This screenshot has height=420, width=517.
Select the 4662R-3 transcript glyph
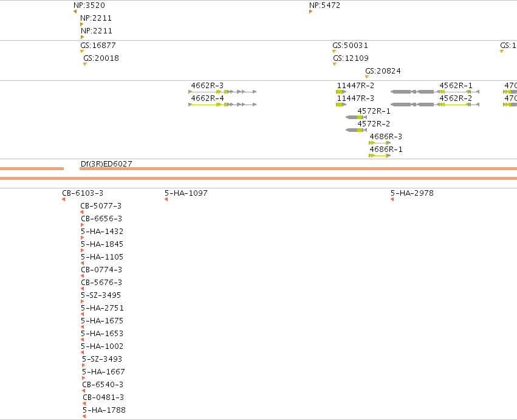(x=222, y=92)
